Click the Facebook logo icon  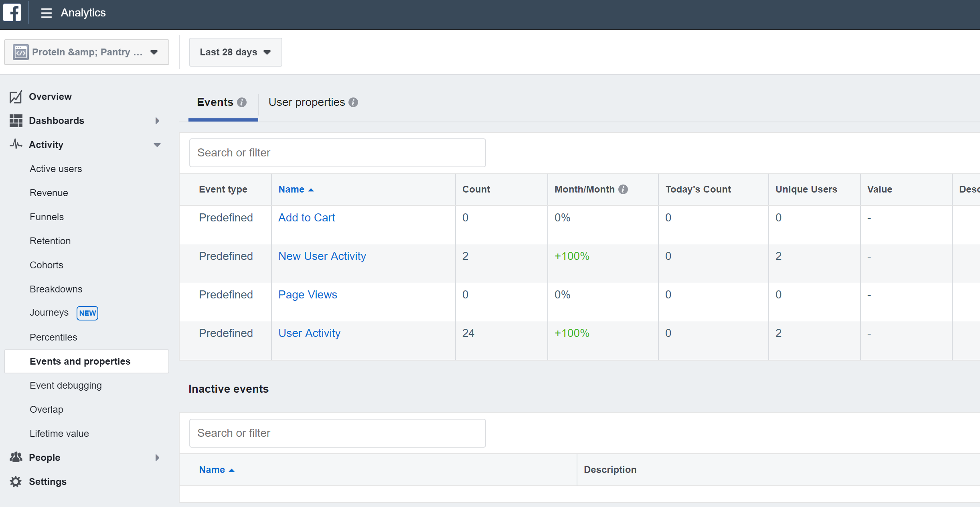click(x=12, y=12)
